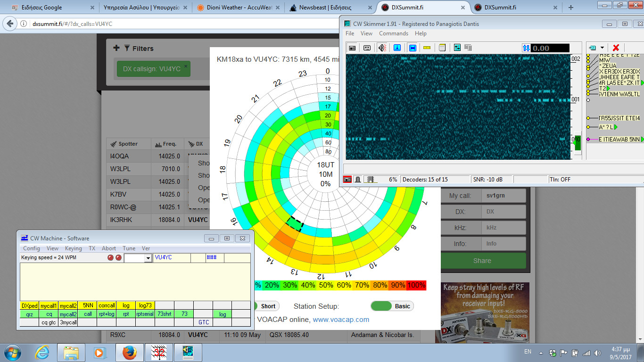Viewport: 644px width, 362px height.
Task: Click the browser back arrow button
Action: click(10, 24)
